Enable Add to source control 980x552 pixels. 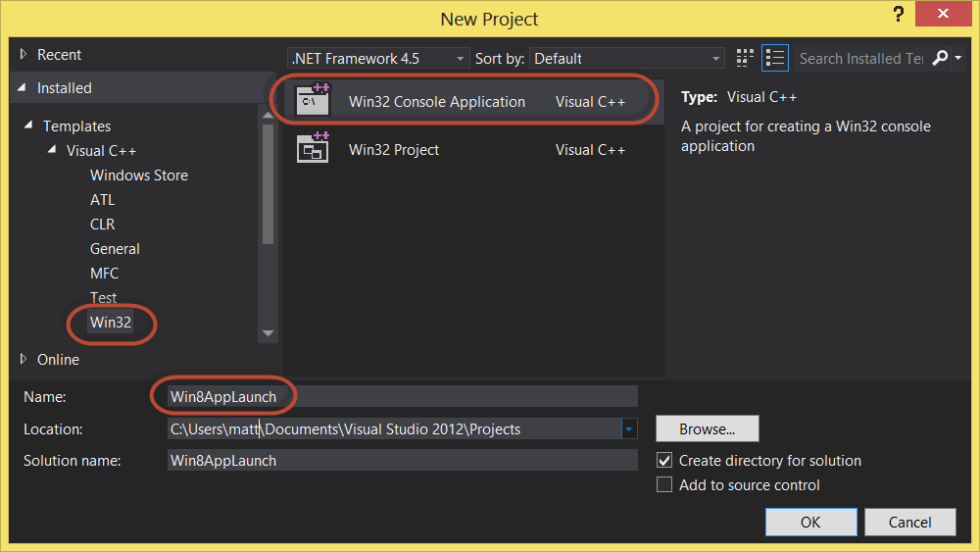(x=664, y=485)
